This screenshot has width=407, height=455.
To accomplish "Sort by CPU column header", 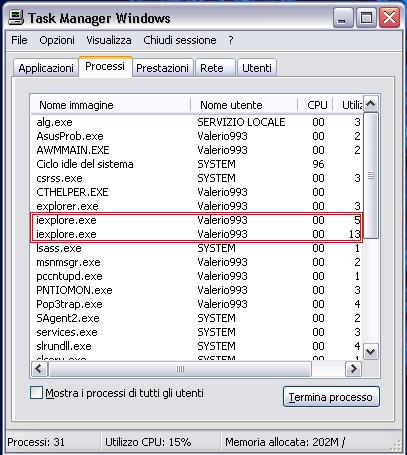I will [x=315, y=105].
